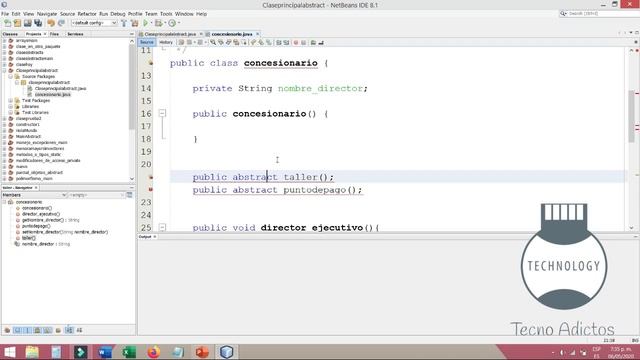Open the Navigate menu
Screen dimensions: 640x360
tap(47, 14)
